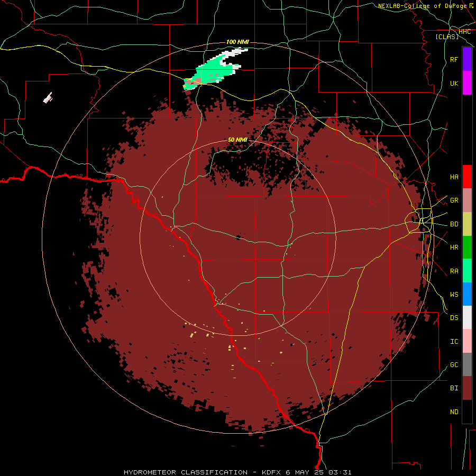This screenshot has width=476, height=476.
Task: Click the GR legend label
Action: (454, 200)
